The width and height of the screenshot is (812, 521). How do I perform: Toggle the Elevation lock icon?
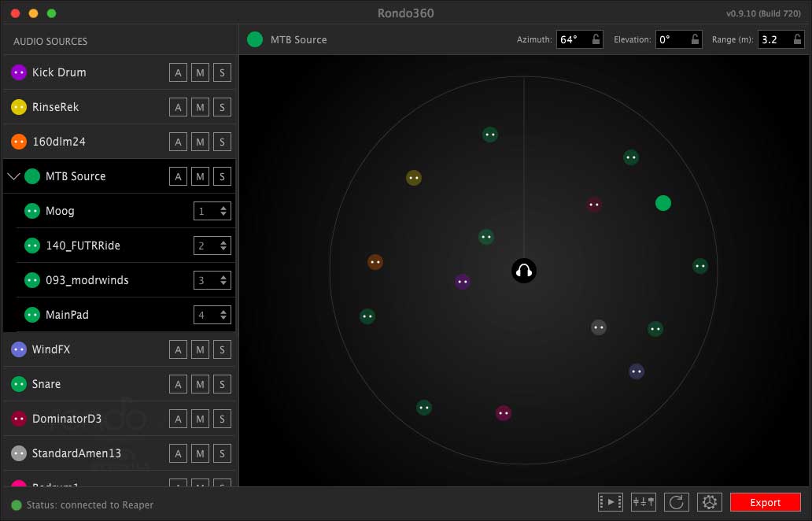point(695,39)
